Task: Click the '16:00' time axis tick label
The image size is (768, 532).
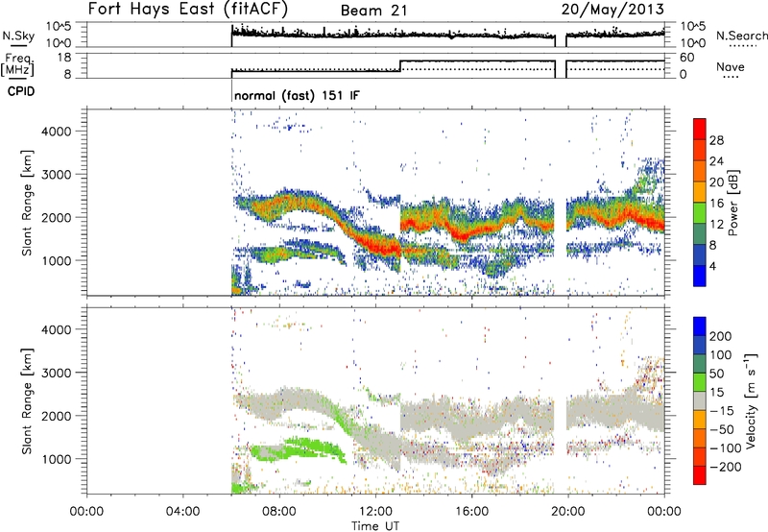Action: coord(471,512)
